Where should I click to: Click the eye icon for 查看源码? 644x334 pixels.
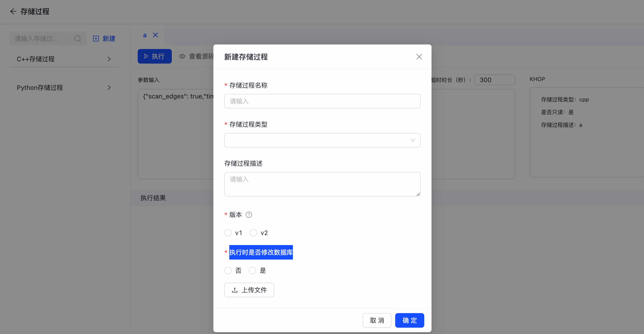[x=182, y=56]
